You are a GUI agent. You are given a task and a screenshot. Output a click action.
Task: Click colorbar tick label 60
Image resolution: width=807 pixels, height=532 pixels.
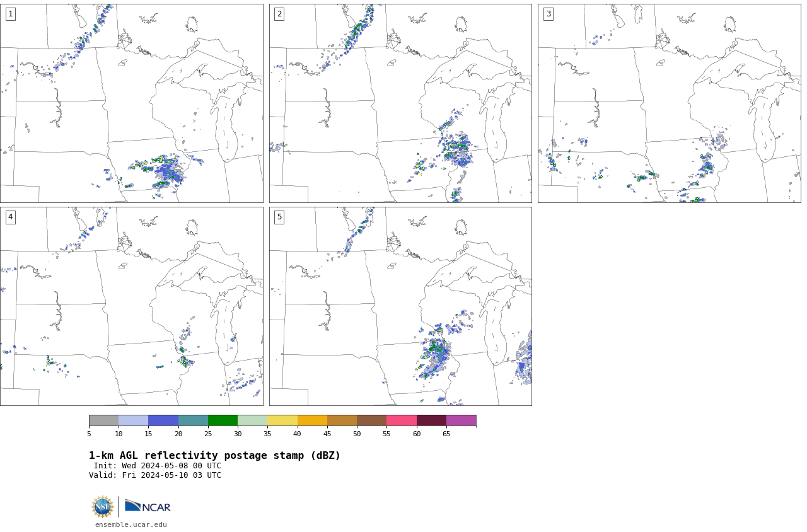(417, 434)
